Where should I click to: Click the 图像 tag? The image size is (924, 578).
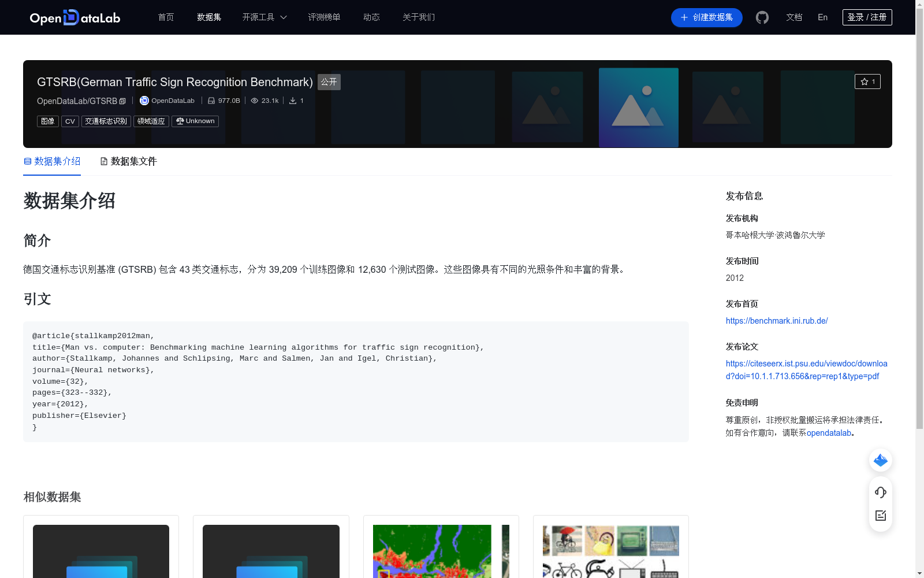(x=48, y=121)
